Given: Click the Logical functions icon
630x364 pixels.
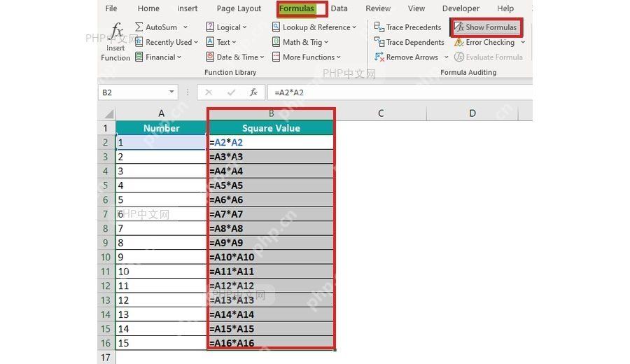Looking at the screenshot, I should coord(210,27).
